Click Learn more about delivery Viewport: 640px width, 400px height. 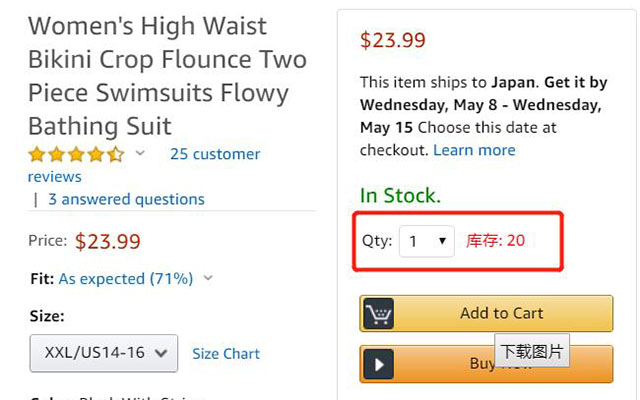click(475, 150)
